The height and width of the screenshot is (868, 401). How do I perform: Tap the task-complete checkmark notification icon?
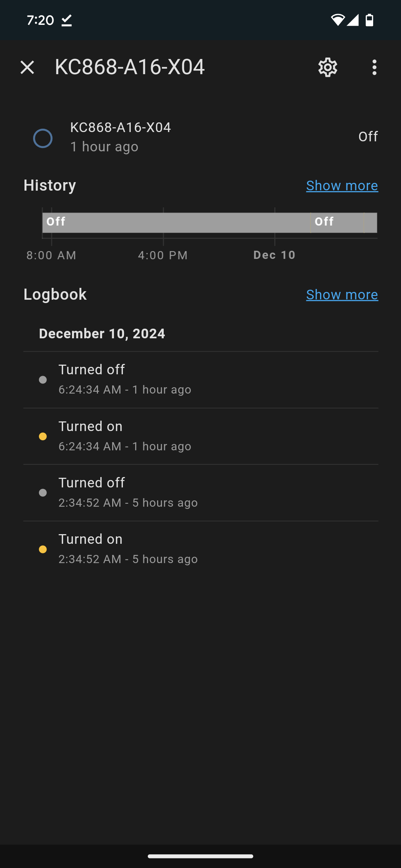(x=66, y=20)
